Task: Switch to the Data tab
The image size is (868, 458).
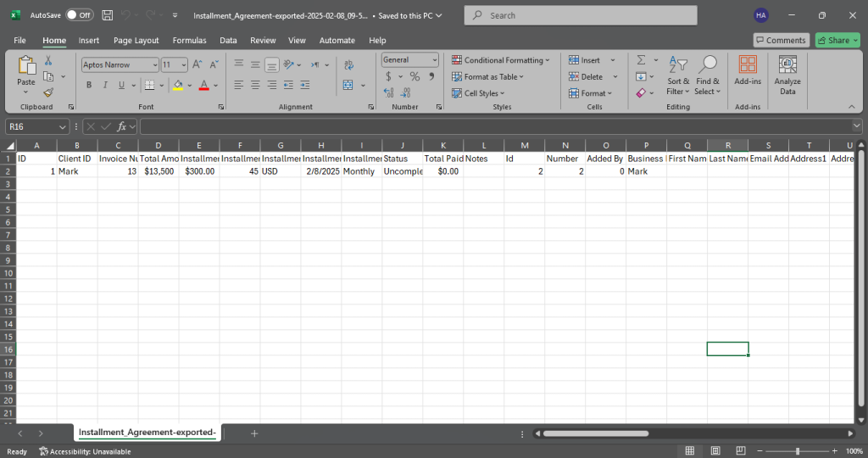Action: tap(228, 41)
